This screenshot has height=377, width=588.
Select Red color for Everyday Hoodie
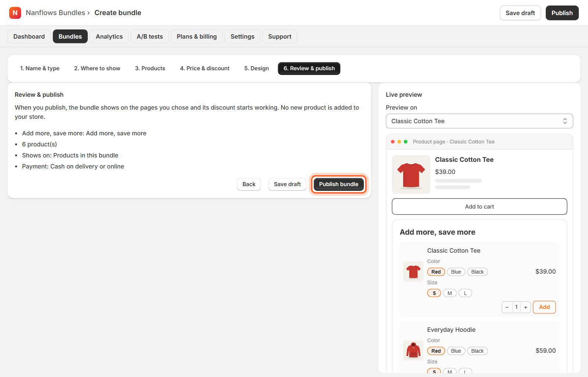436,351
